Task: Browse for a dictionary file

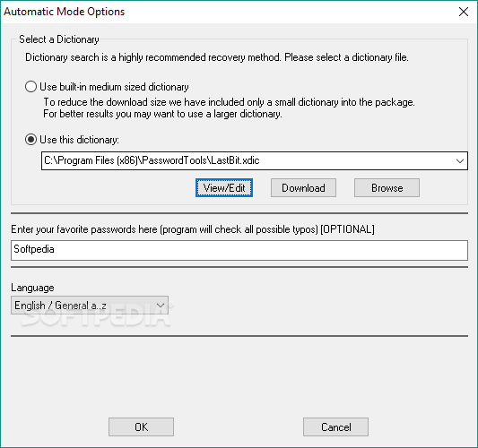Action: coord(387,188)
